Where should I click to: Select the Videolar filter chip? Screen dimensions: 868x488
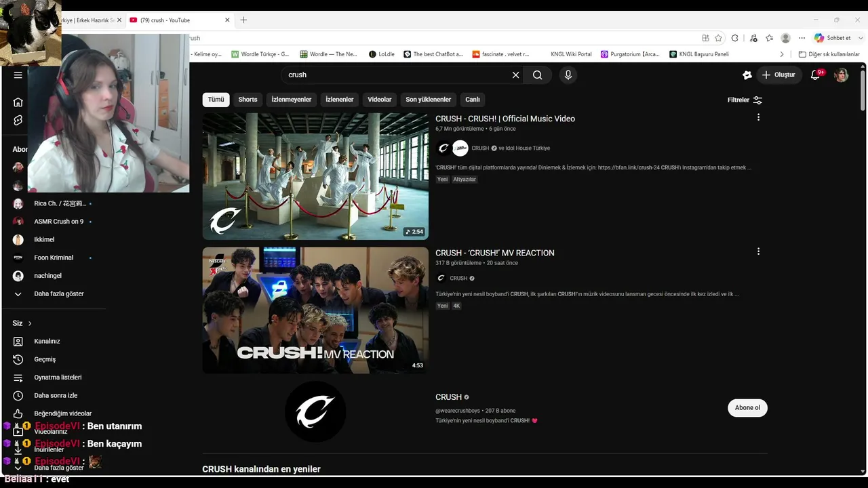click(x=380, y=100)
